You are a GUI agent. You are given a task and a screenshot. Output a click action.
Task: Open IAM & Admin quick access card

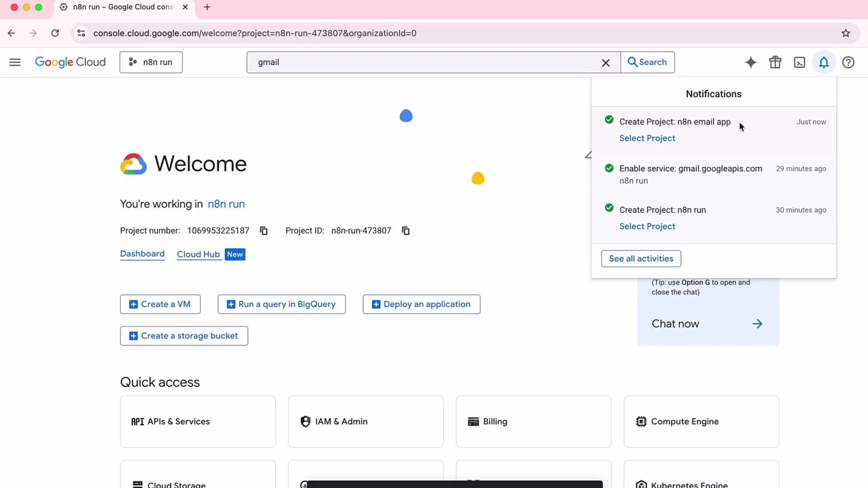(x=365, y=422)
